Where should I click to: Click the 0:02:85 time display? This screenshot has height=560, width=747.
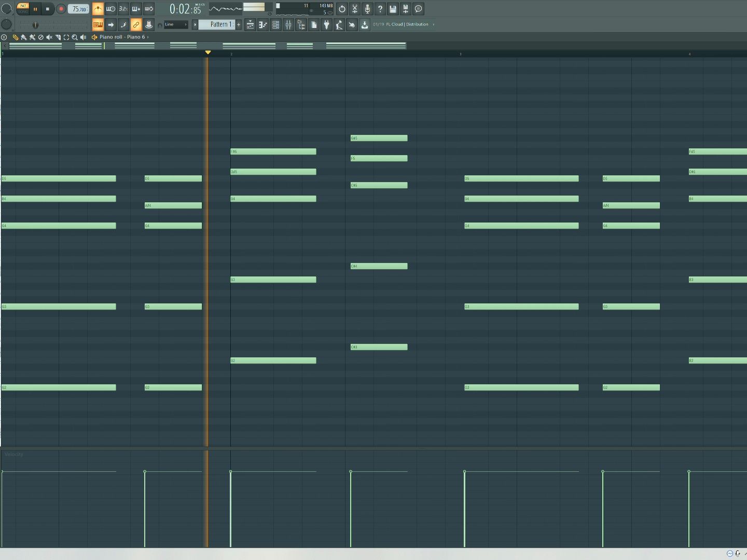186,9
